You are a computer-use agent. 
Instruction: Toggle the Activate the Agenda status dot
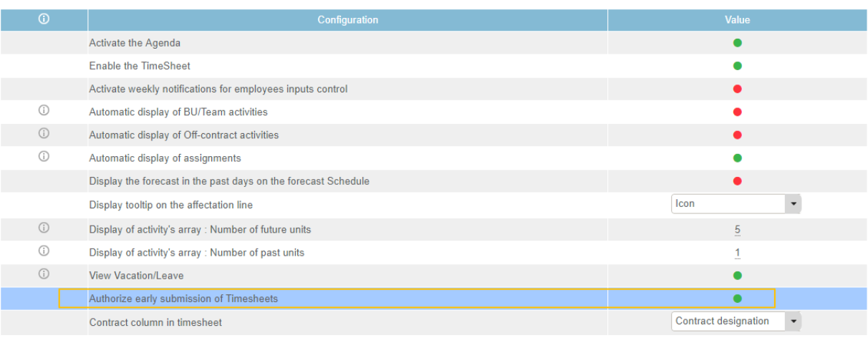tap(737, 43)
